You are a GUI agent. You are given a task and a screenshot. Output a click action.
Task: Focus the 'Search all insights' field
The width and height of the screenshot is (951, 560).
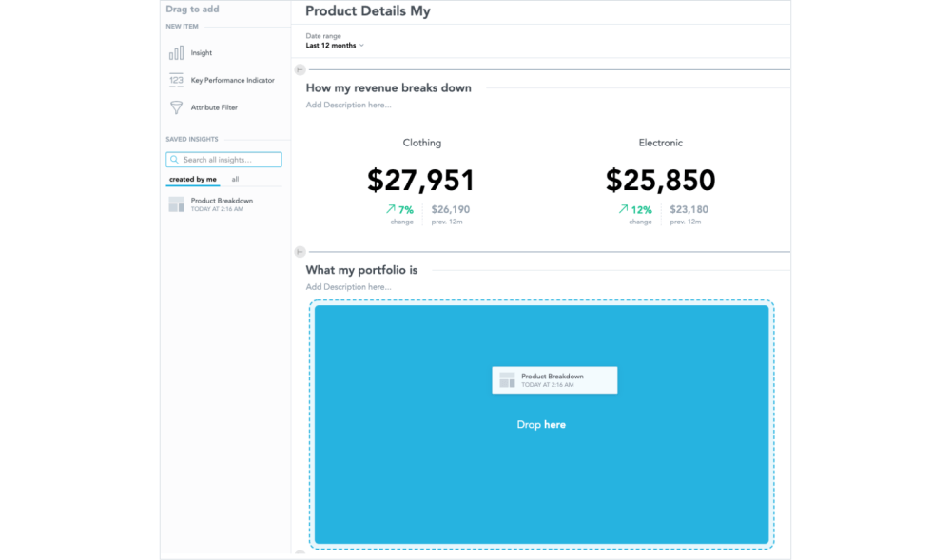pyautogui.click(x=230, y=160)
